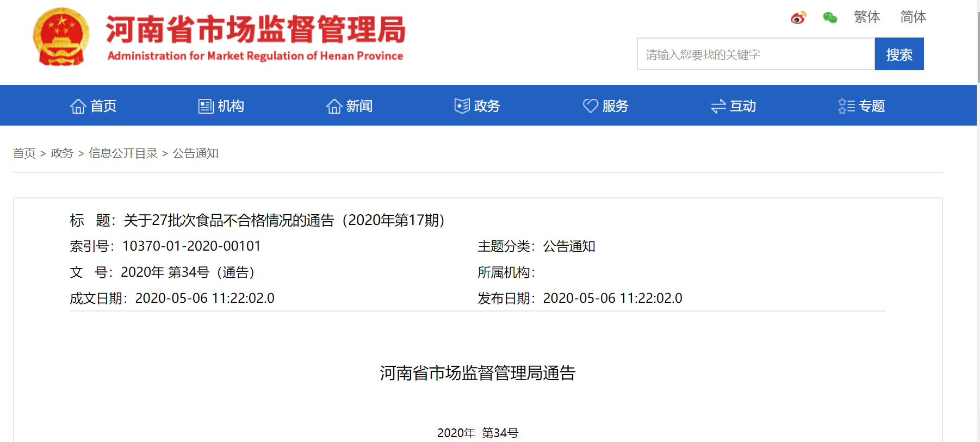Viewport: 980px width, 442px height.
Task: Go to 公告通知 in the breadcrumb
Action: [196, 153]
